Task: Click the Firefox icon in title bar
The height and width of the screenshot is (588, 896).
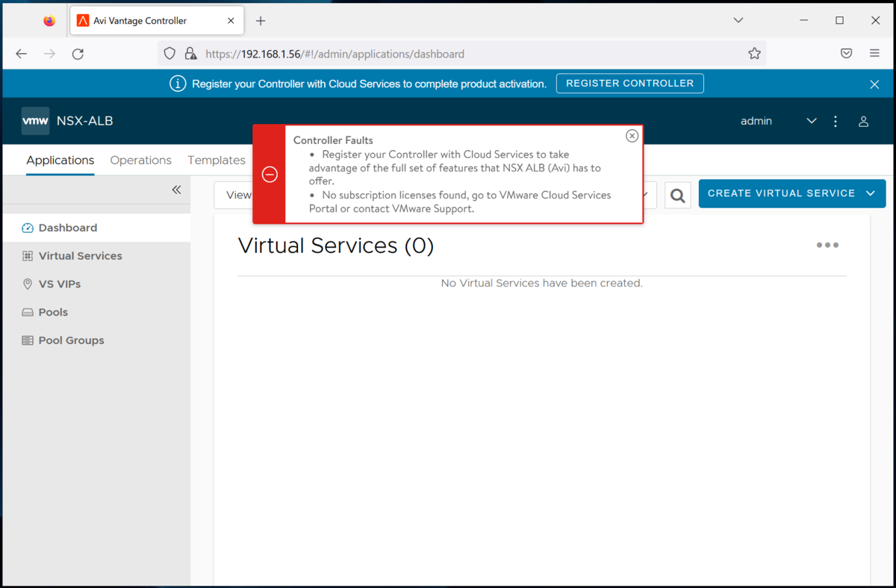Action: [49, 21]
